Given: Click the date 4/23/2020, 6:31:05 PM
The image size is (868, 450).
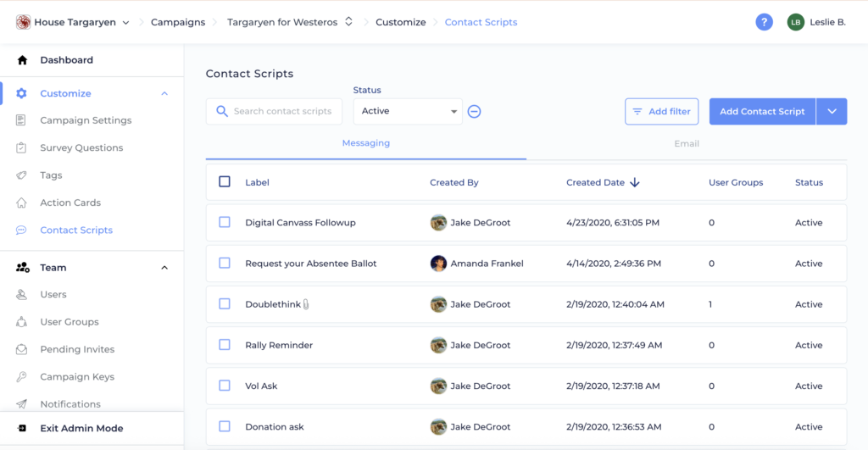Looking at the screenshot, I should (x=613, y=223).
